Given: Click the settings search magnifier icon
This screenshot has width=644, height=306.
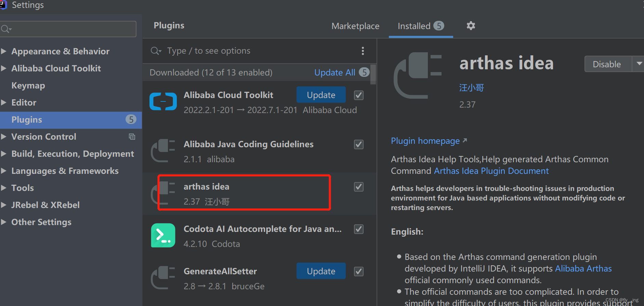Looking at the screenshot, I should (x=6, y=29).
